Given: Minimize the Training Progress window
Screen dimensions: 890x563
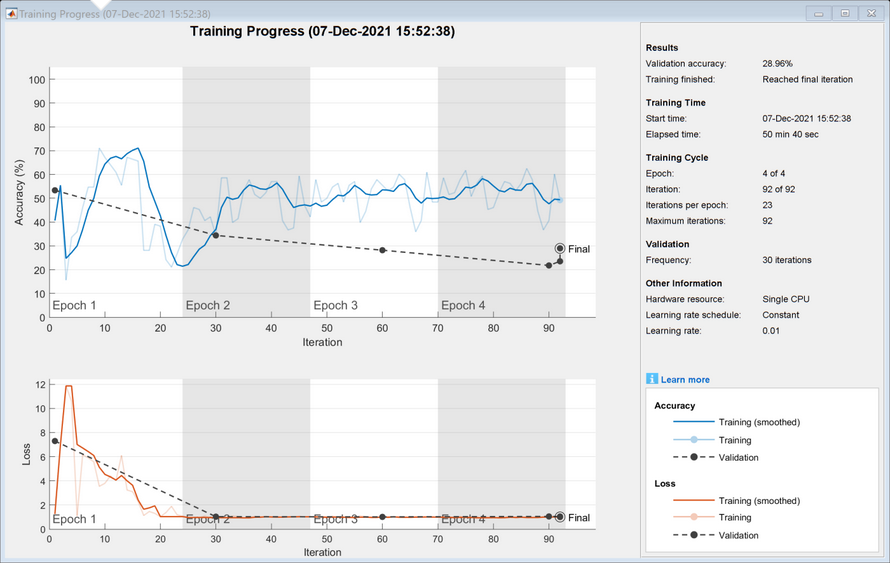Looking at the screenshot, I should coord(818,13).
